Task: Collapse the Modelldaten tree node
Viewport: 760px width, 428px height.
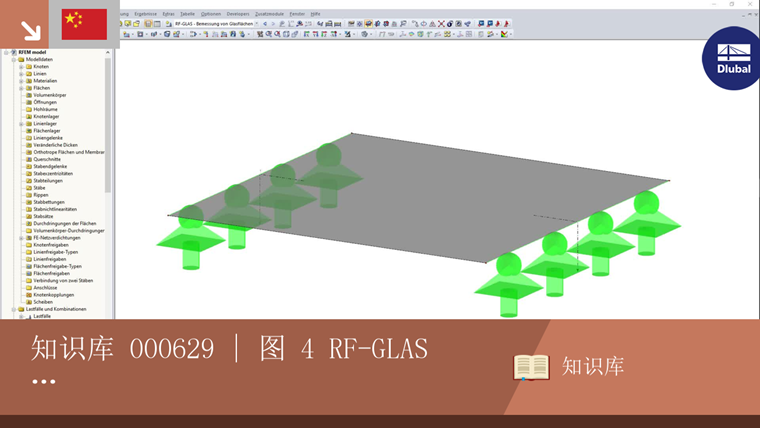Action: [x=14, y=59]
